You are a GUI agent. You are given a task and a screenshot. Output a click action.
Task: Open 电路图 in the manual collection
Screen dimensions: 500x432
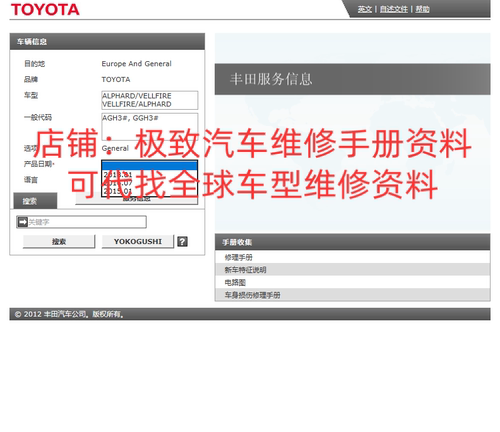coord(352,282)
